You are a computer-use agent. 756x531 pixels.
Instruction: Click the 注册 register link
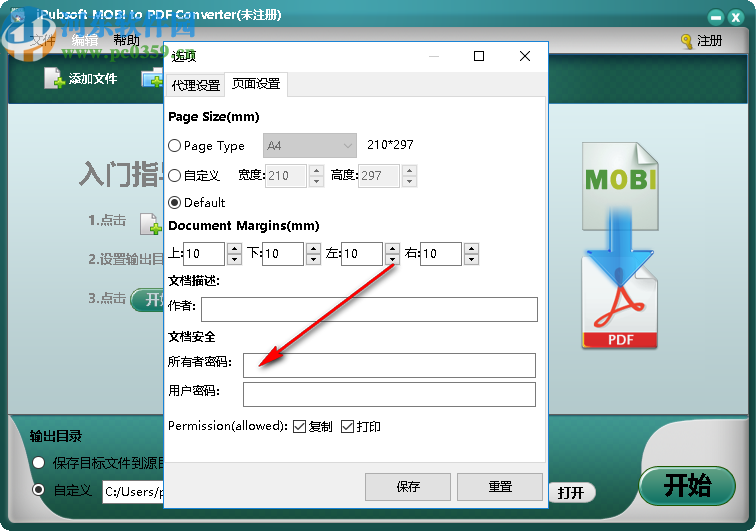pos(709,41)
